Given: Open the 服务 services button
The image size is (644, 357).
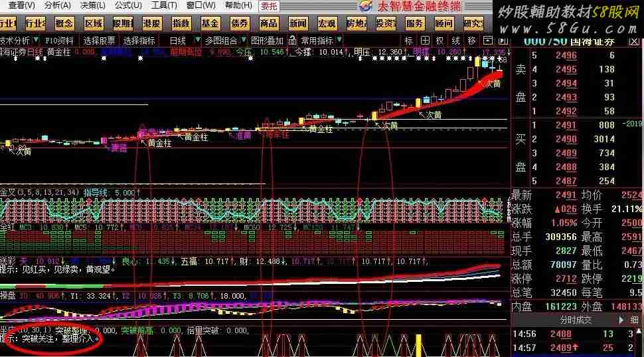Looking at the screenshot, I should pos(415,24).
